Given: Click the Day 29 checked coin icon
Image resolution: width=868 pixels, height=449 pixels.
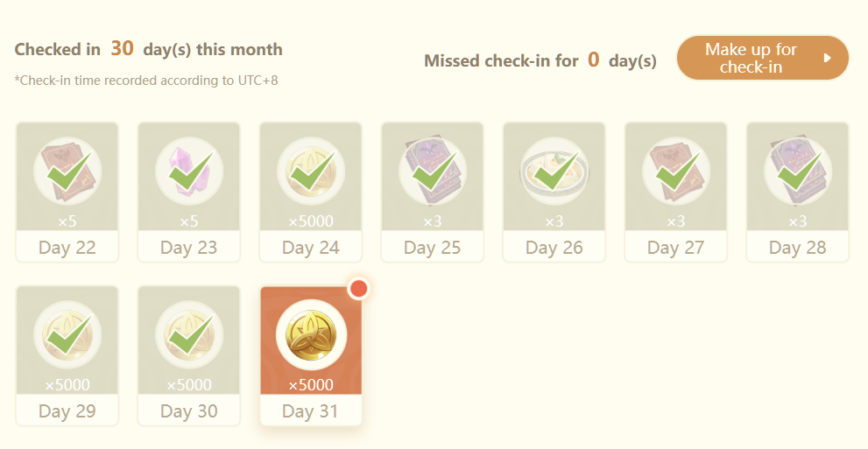Looking at the screenshot, I should point(67,335).
